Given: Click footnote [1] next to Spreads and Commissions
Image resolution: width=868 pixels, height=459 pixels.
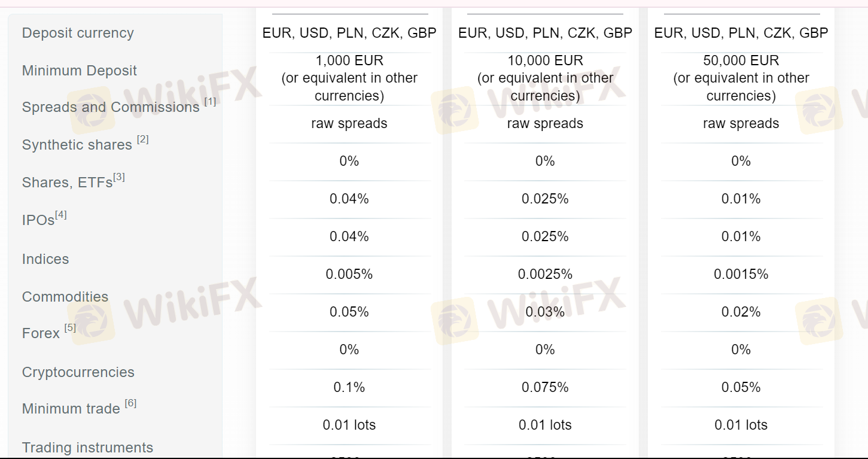Looking at the screenshot, I should (210, 102).
